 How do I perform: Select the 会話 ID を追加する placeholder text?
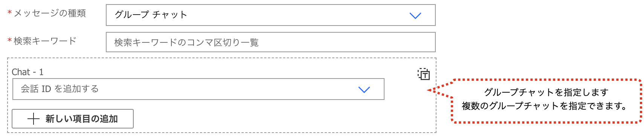(60, 89)
